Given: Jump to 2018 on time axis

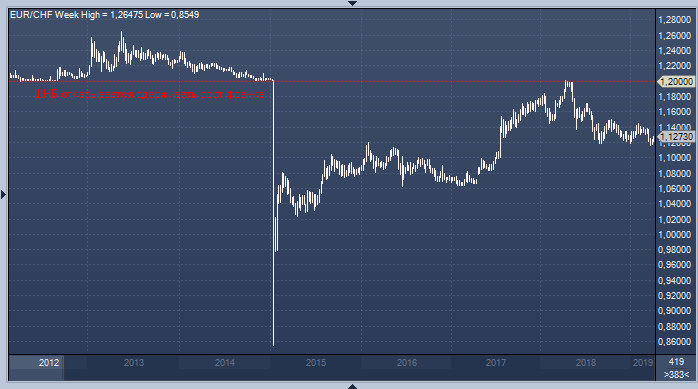Looking at the screenshot, I should [585, 363].
